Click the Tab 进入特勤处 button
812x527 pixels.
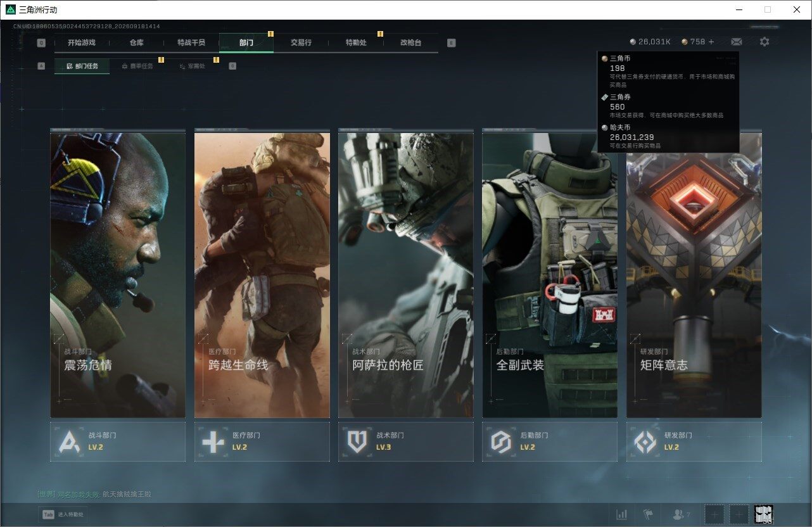coord(63,514)
